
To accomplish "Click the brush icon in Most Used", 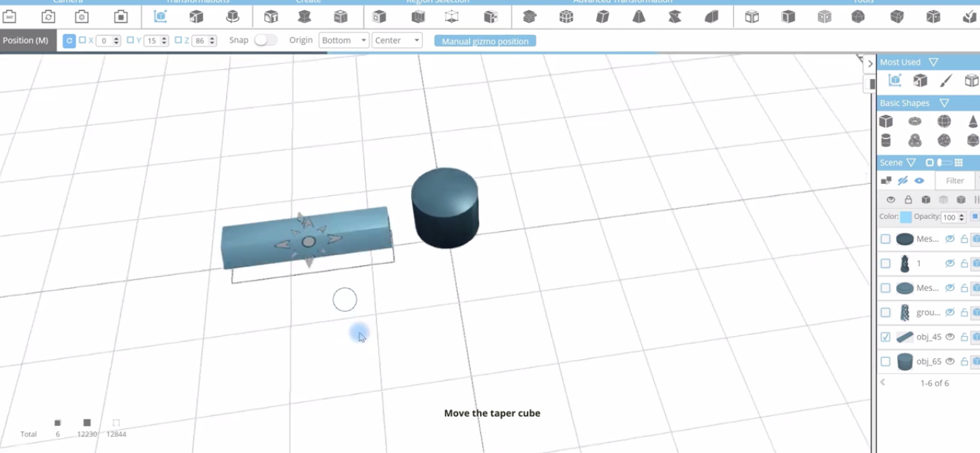I will click(945, 81).
